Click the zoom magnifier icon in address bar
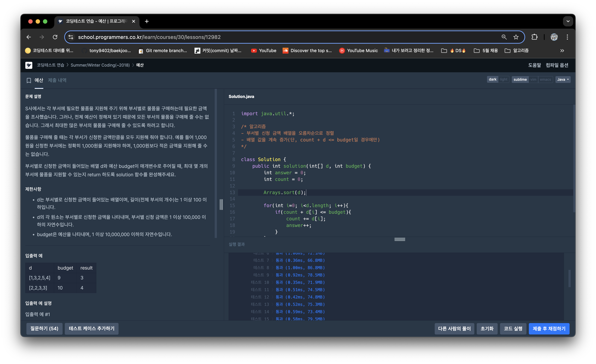Image resolution: width=596 pixels, height=364 pixels. click(504, 37)
